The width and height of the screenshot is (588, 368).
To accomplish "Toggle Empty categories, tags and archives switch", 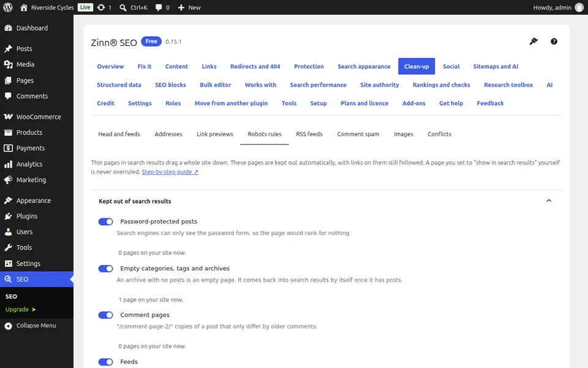I will (105, 269).
